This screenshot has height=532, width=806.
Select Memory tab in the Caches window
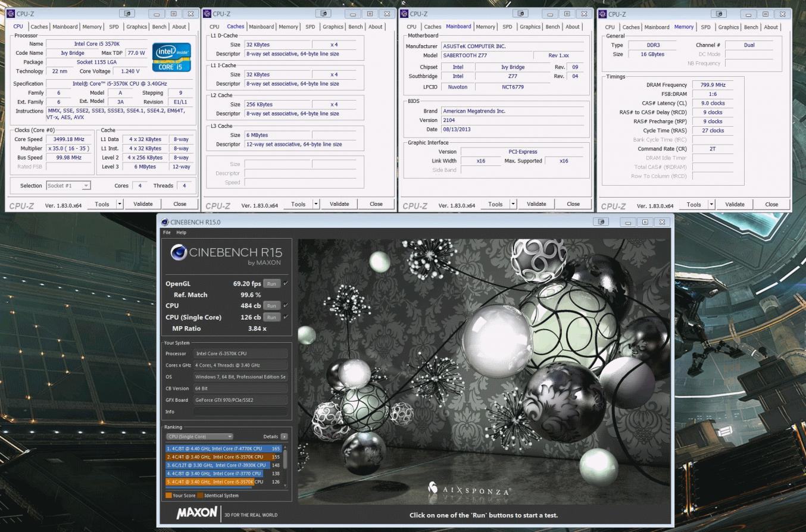pos(288,27)
